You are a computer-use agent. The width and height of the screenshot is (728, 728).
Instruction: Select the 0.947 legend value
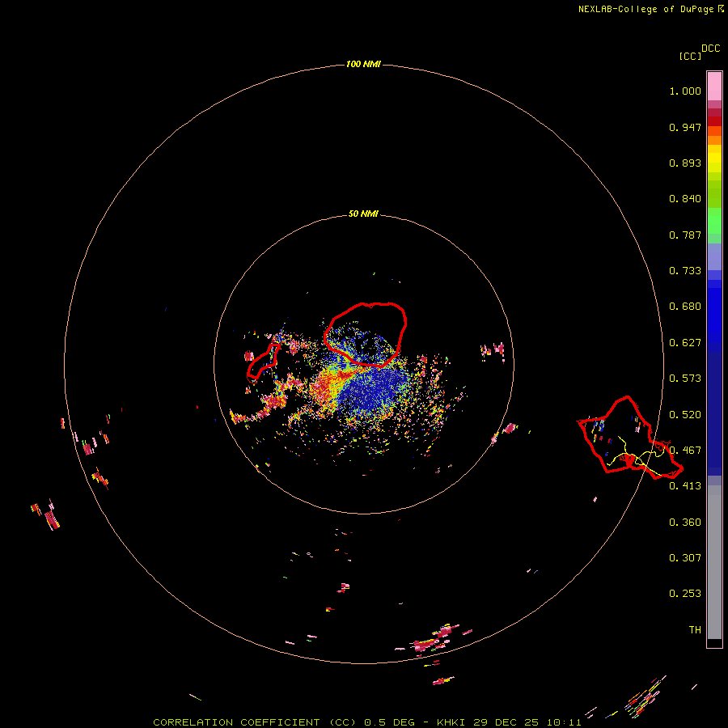[x=685, y=127]
